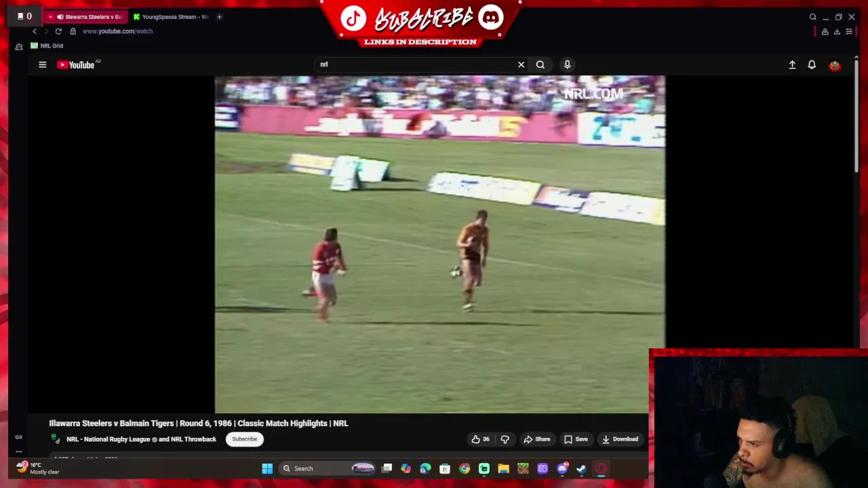View site info via padlock icon

click(73, 31)
